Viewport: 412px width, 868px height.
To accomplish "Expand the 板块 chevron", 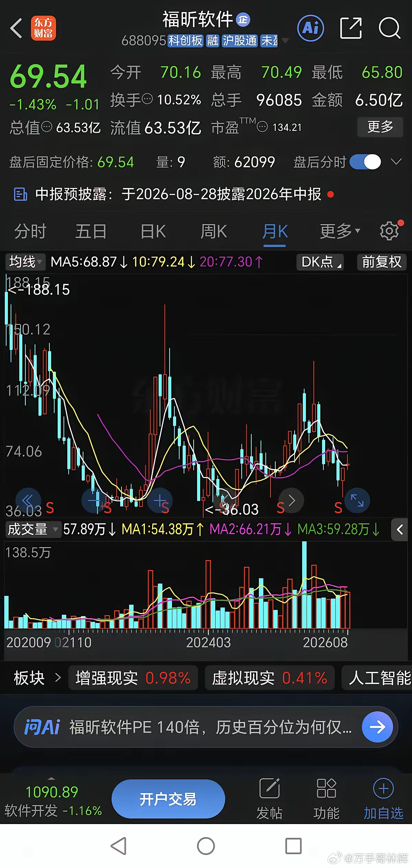I will [x=58, y=678].
